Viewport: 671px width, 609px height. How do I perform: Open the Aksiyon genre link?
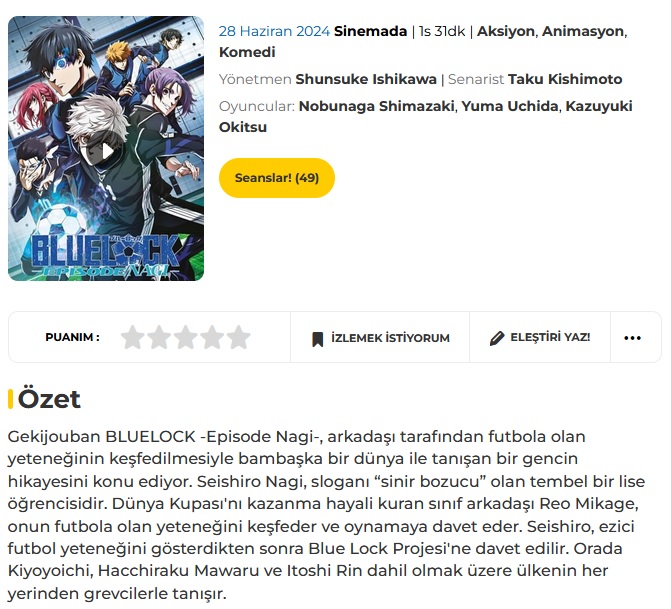505,31
